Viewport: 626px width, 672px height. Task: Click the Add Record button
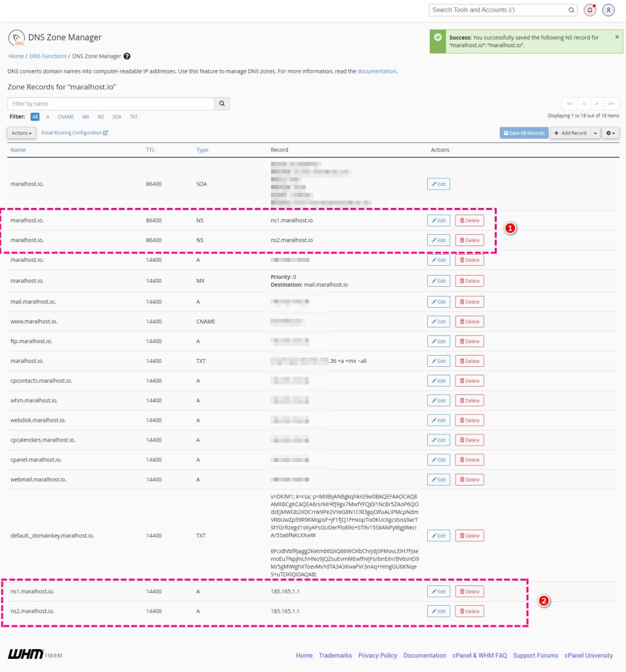[x=570, y=133]
